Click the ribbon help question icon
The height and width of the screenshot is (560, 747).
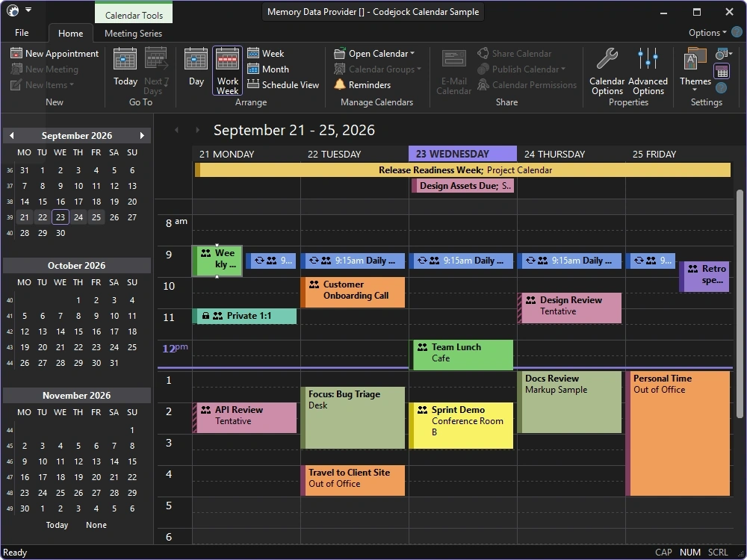[722, 87]
